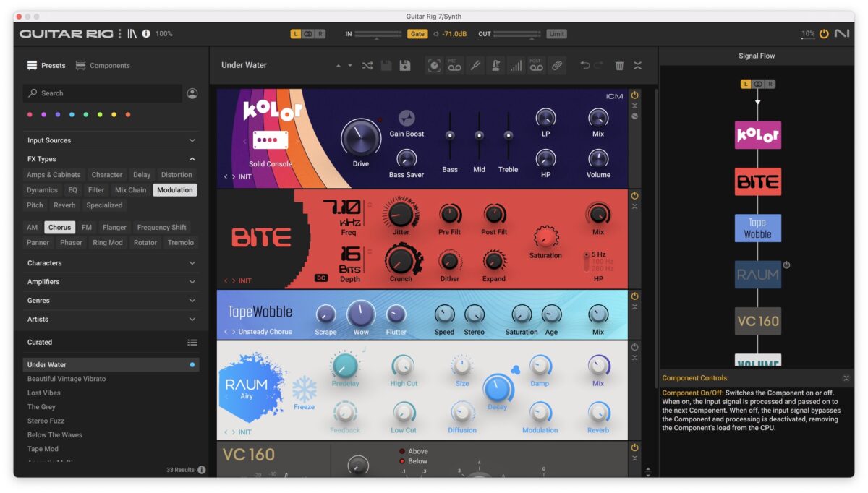
Task: Switch to the Components tab
Action: (x=103, y=65)
